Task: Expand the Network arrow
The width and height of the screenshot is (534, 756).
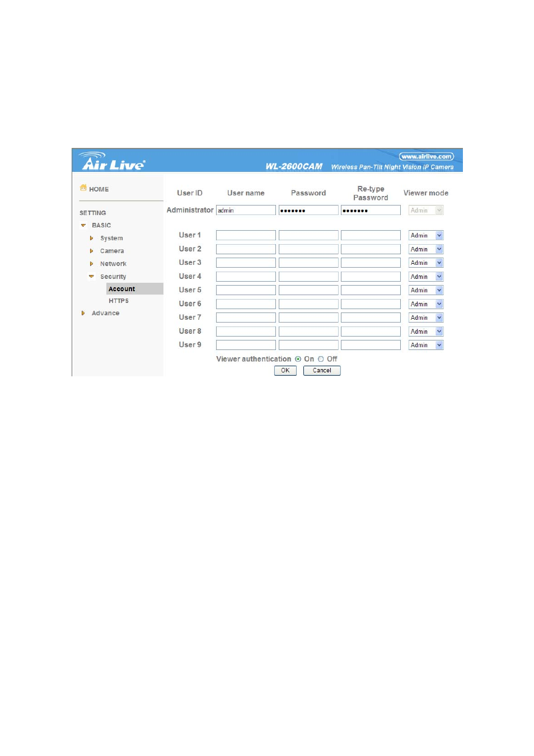Action: [91, 264]
